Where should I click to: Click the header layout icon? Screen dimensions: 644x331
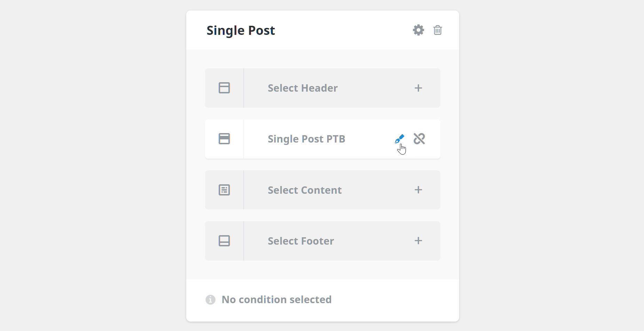[224, 88]
